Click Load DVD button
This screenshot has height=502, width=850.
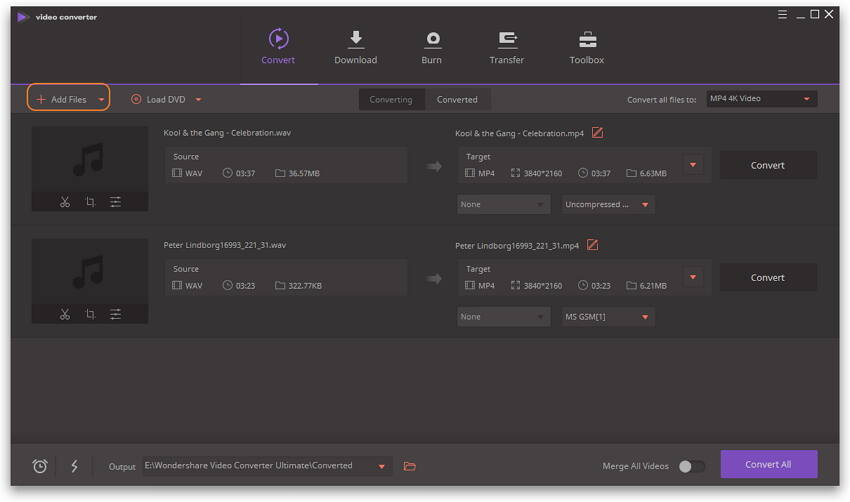click(x=159, y=99)
